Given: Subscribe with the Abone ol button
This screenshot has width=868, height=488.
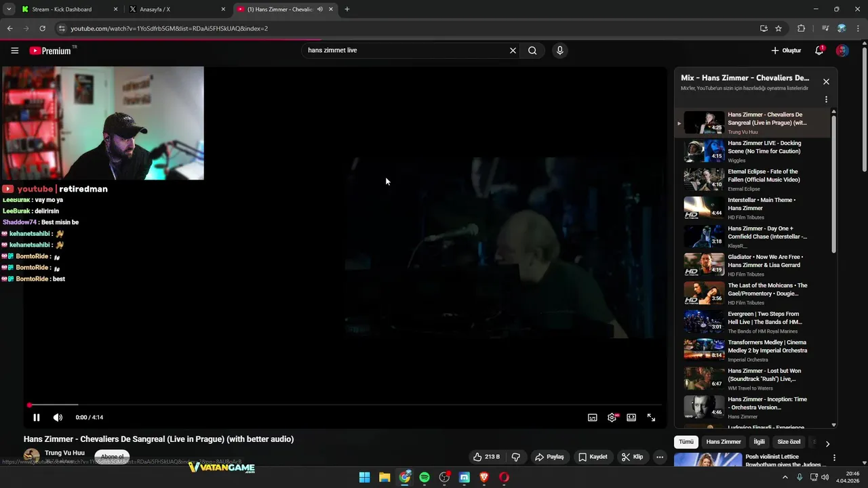Looking at the screenshot, I should (x=112, y=457).
